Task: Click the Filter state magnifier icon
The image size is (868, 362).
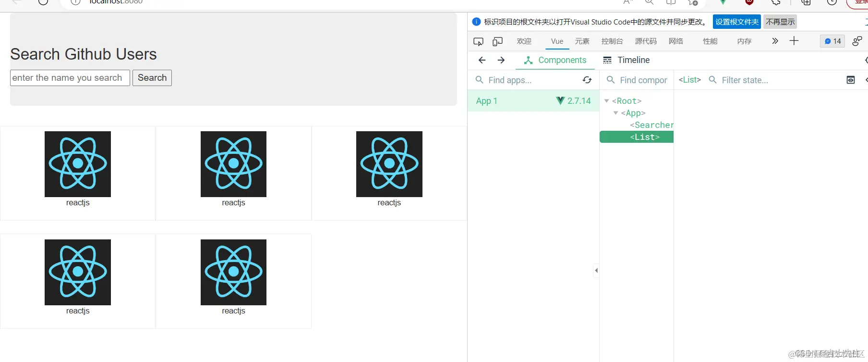Action: (x=713, y=80)
